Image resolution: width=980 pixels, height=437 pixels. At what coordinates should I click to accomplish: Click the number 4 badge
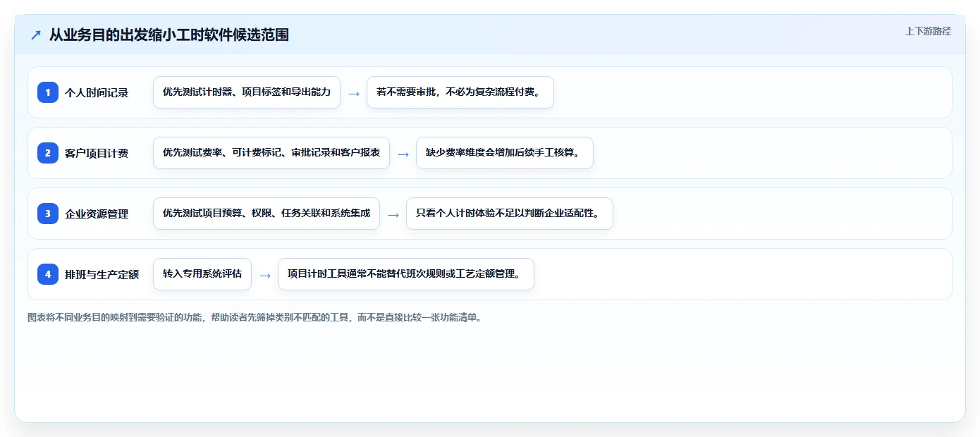pos(48,274)
